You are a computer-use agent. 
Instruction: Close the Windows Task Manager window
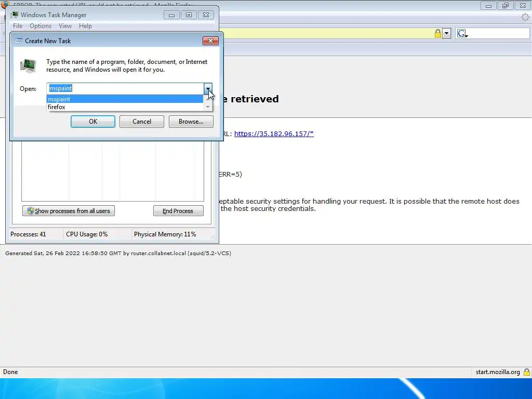pos(206,15)
